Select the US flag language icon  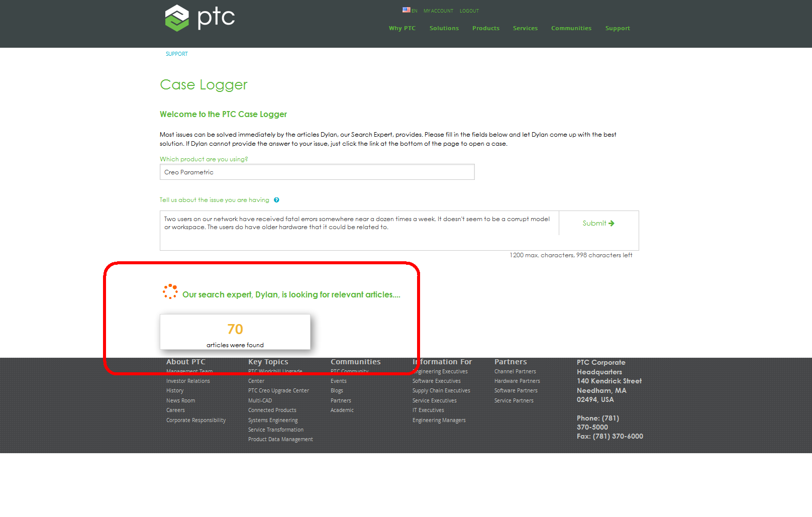[406, 10]
